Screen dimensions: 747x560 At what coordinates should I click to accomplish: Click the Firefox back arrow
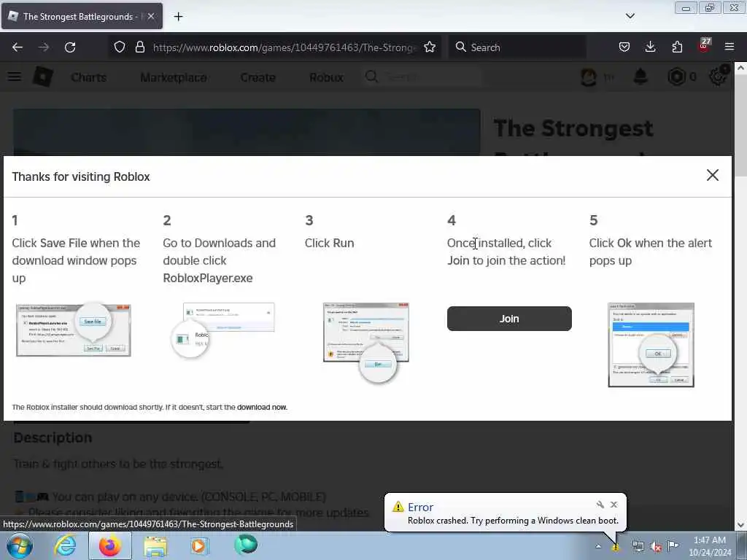tap(18, 47)
